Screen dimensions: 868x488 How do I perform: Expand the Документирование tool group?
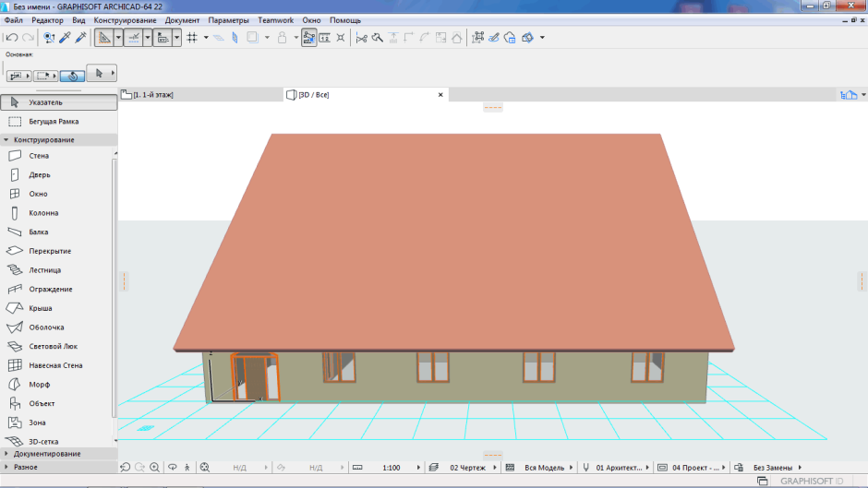59,454
